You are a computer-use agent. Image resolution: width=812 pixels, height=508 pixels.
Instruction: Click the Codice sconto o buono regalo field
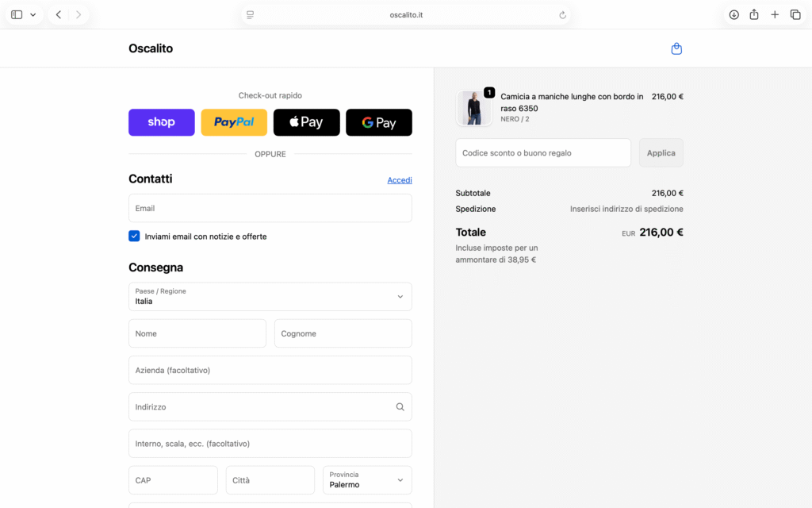[x=543, y=153]
